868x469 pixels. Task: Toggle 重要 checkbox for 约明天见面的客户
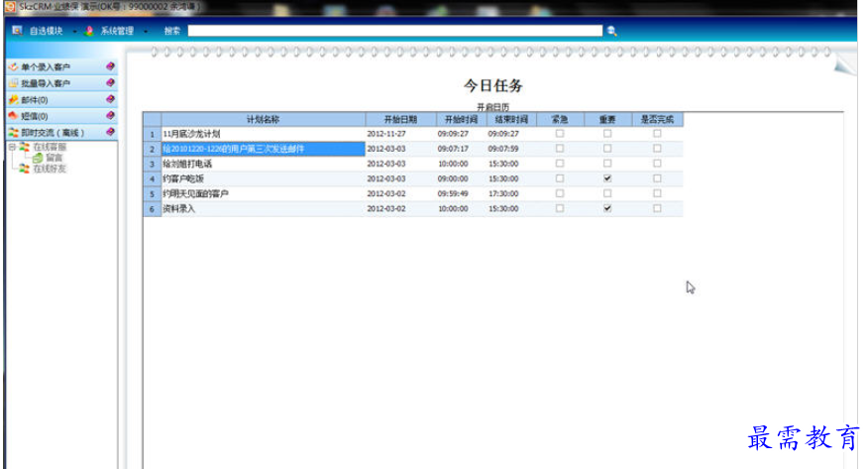coord(607,193)
